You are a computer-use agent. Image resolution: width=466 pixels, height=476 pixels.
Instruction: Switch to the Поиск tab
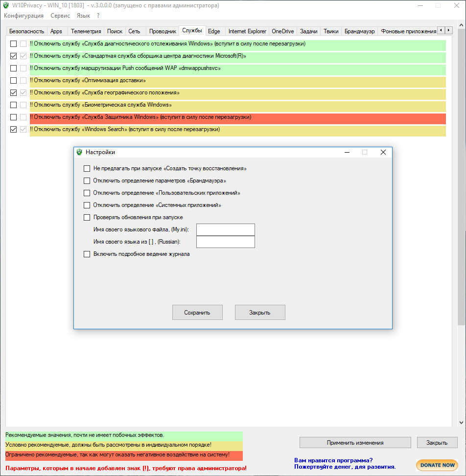pos(115,31)
